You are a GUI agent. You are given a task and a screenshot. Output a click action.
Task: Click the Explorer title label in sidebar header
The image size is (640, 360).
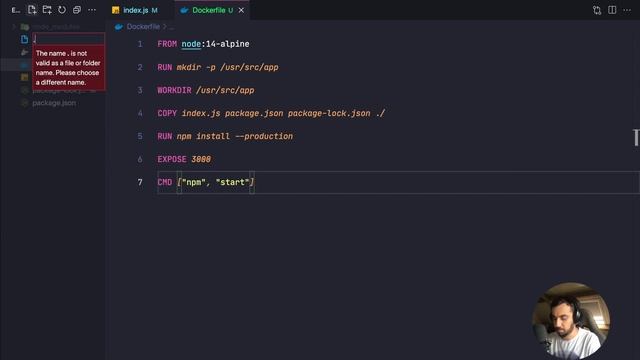(16, 10)
